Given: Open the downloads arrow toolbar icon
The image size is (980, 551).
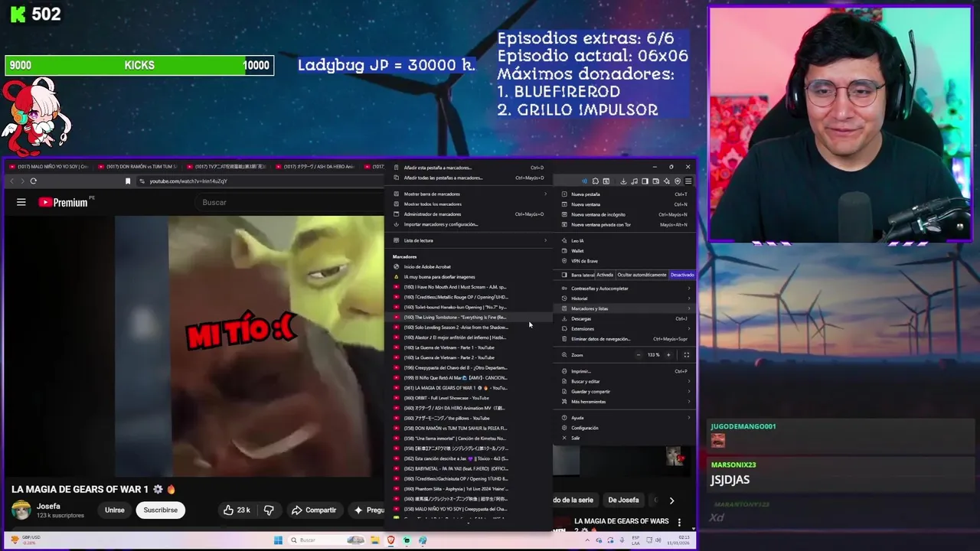Looking at the screenshot, I should 623,181.
